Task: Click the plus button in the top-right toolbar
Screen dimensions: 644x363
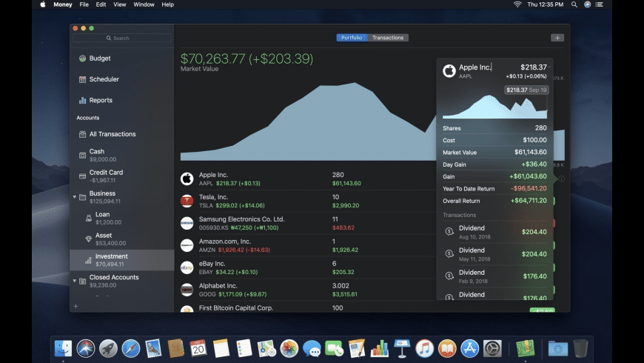Action: [557, 38]
